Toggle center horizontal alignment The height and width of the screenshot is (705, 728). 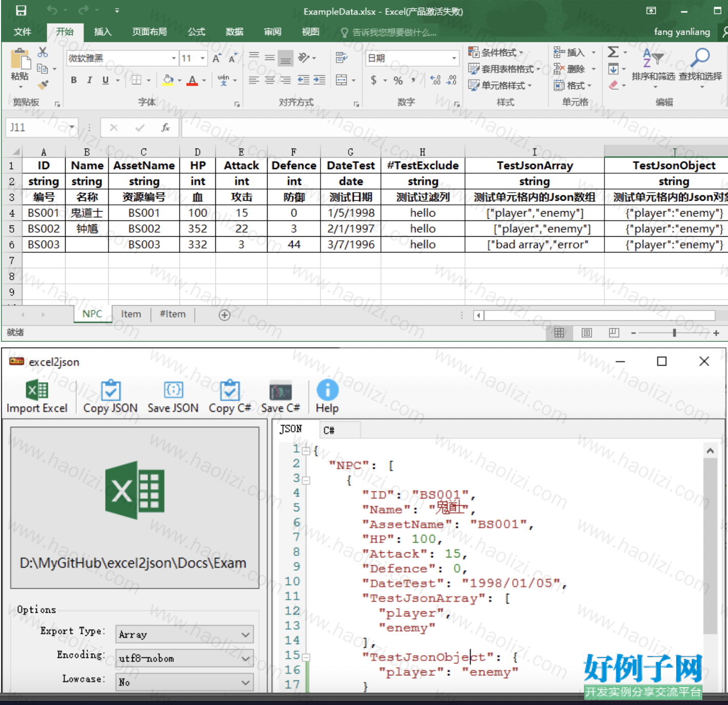(x=270, y=80)
